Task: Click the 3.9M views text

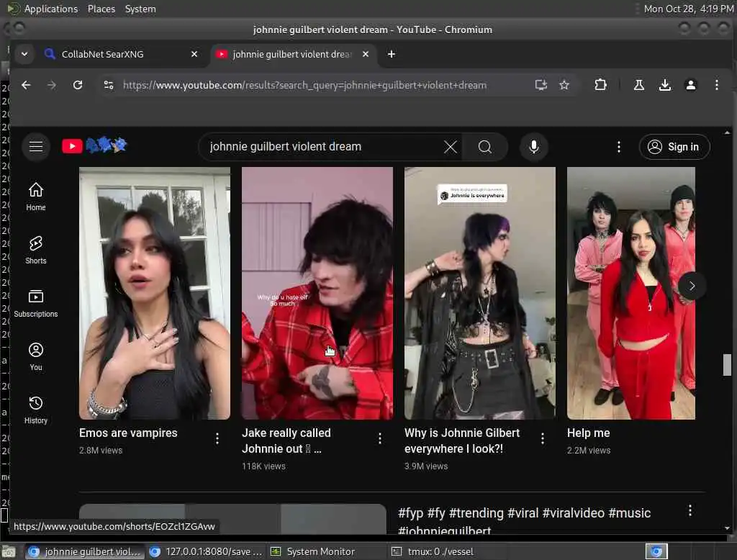Action: (x=426, y=466)
